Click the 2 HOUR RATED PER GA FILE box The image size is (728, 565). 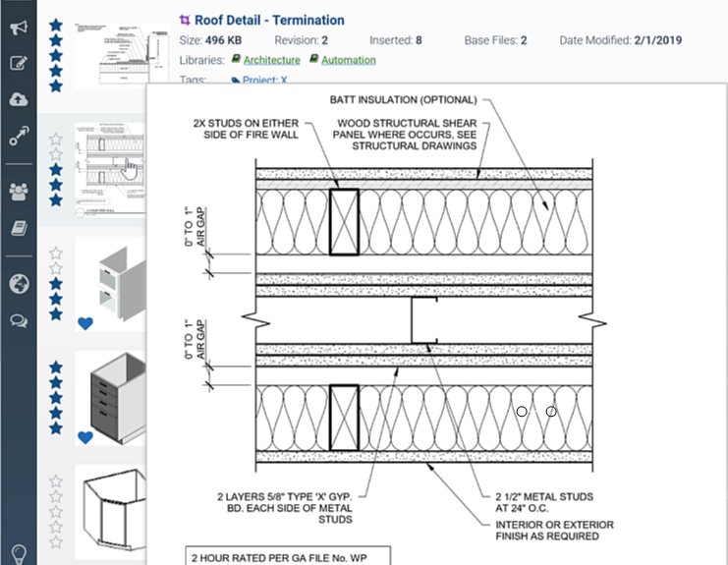[288, 556]
